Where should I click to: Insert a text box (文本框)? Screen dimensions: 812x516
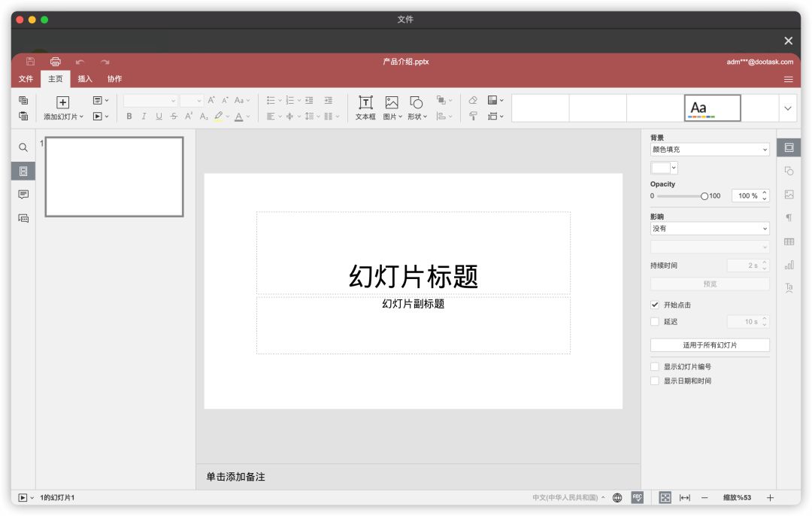365,108
